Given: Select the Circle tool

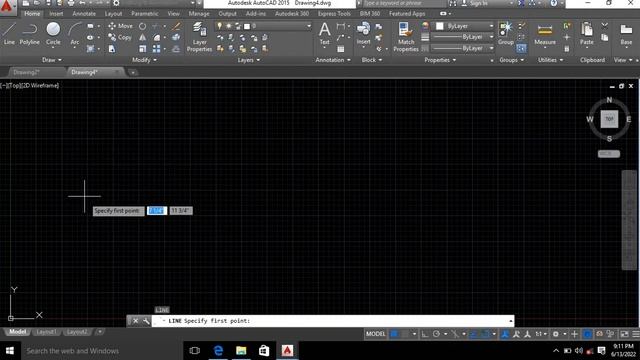Looking at the screenshot, I should 53,33.
